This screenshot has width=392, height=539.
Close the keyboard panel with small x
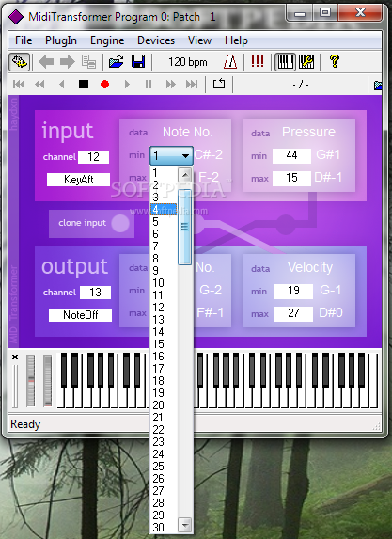pos(15,357)
